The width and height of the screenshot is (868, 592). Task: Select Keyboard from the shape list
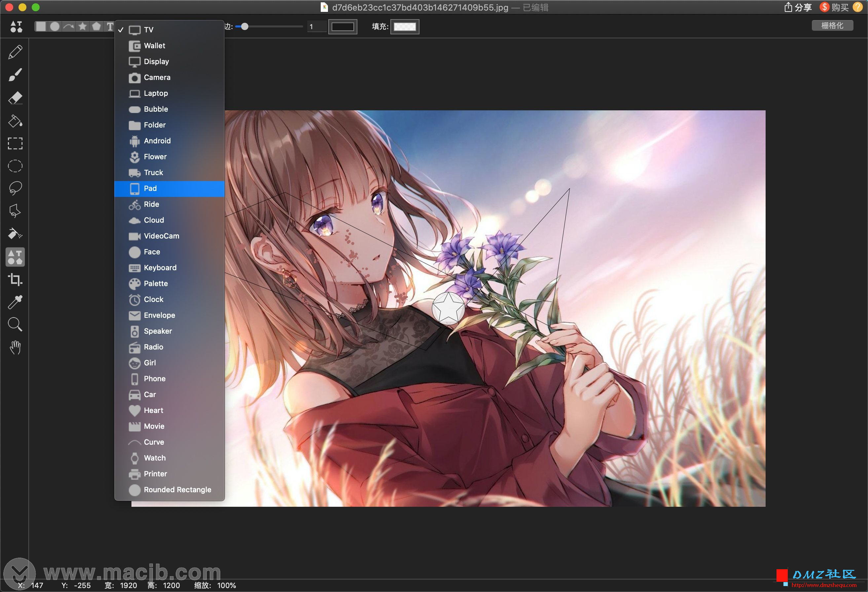169,268
